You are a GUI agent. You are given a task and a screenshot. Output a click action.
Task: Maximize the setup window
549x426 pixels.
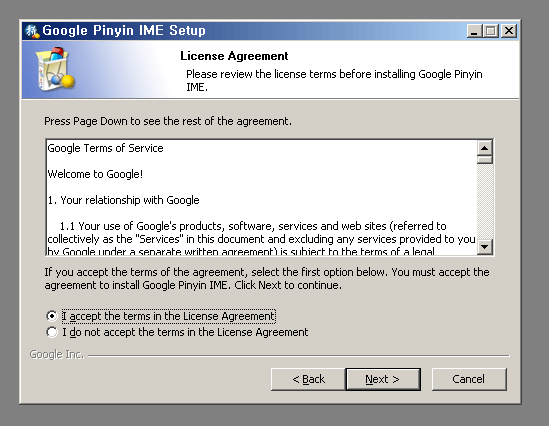pyautogui.click(x=491, y=31)
